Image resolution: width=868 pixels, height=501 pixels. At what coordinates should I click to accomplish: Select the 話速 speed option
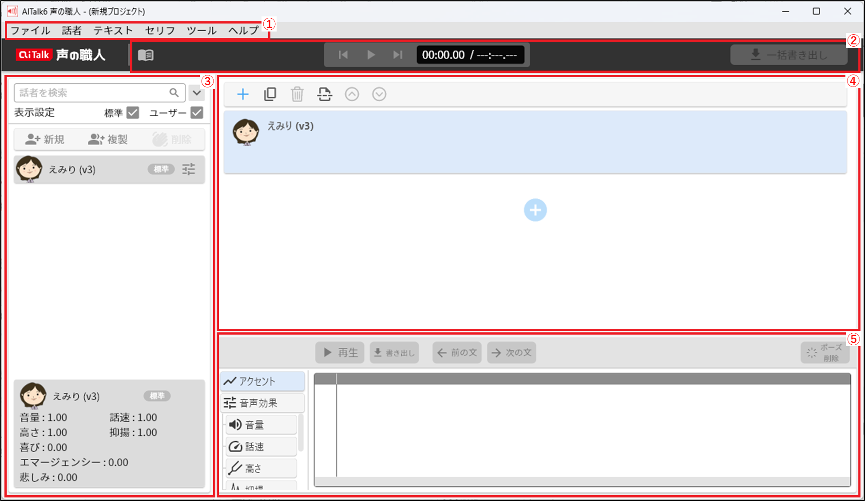262,446
